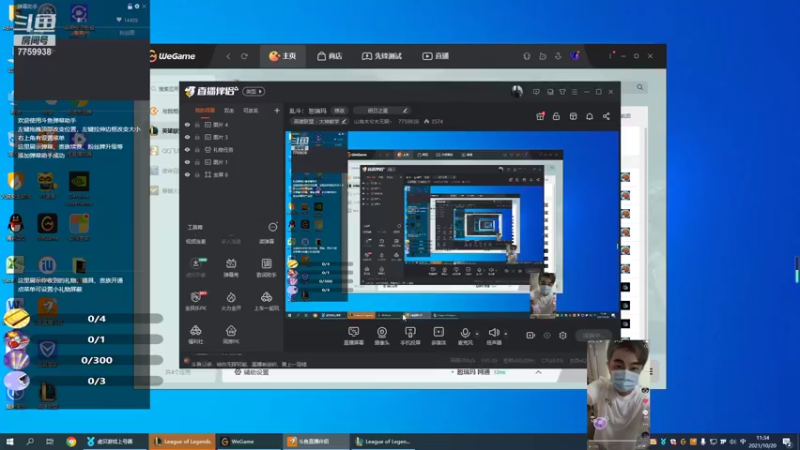This screenshot has height=450, width=800.
Task: Add a new scene with the plus button
Action: click(x=277, y=110)
